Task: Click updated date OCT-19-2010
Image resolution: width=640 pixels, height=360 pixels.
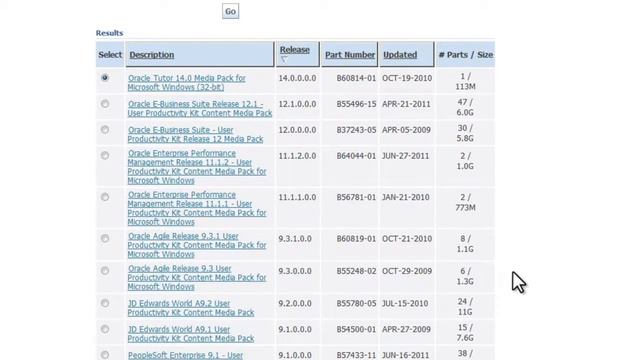Action: coord(407,78)
